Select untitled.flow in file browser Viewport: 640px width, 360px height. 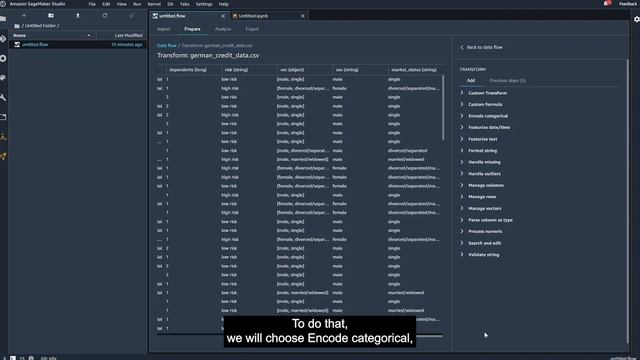[x=78, y=44]
